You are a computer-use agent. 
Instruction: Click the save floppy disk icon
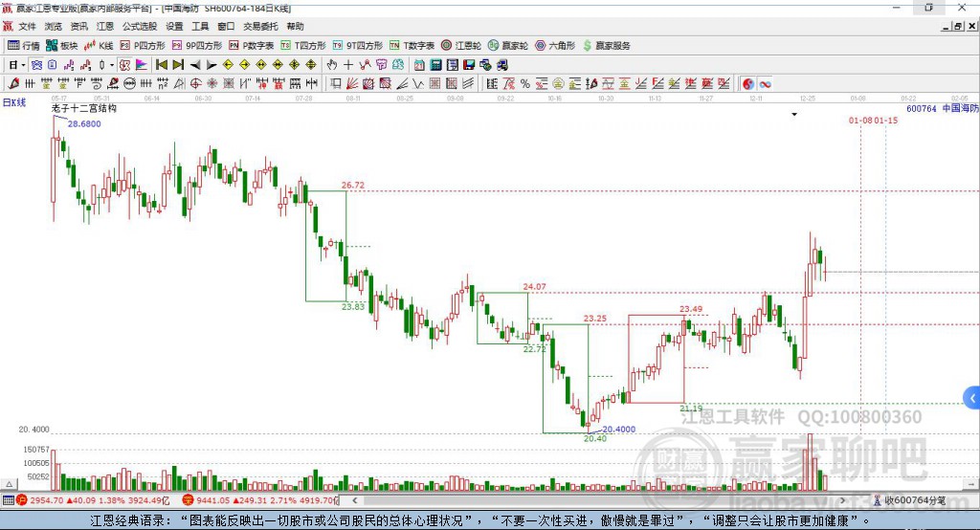469,64
